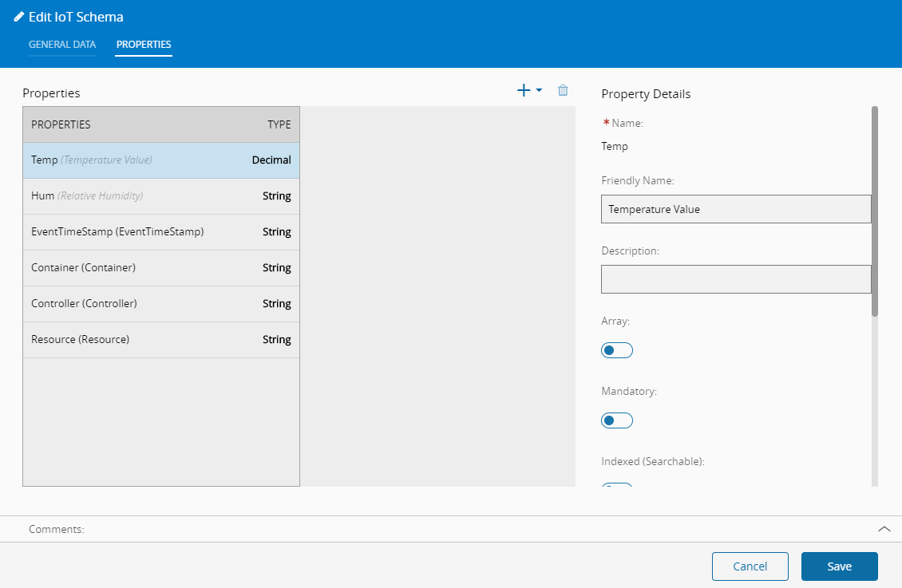This screenshot has width=902, height=588.
Task: Toggle the Array switch
Action: [616, 350]
